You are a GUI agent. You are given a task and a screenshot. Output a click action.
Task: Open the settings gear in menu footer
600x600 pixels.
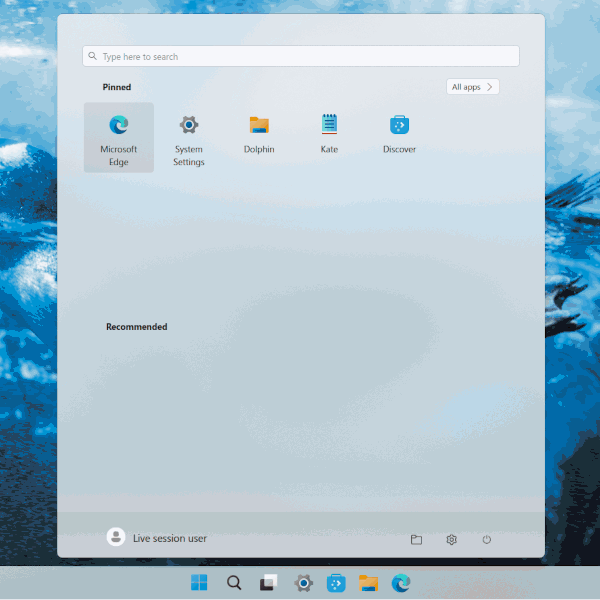tap(452, 539)
